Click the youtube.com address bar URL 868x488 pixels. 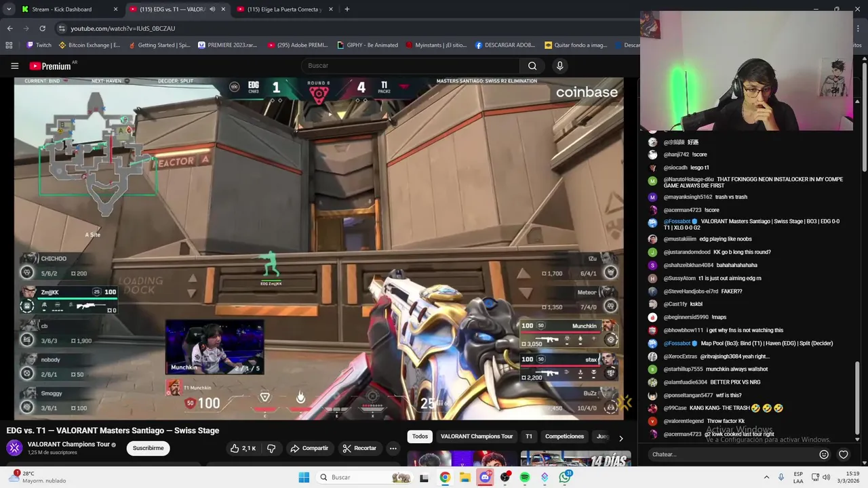(x=123, y=28)
